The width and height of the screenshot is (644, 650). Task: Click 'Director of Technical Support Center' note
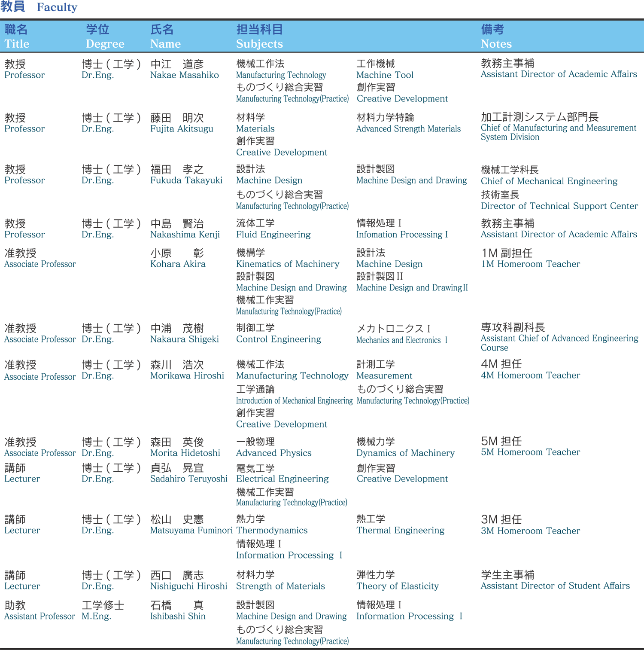(559, 206)
